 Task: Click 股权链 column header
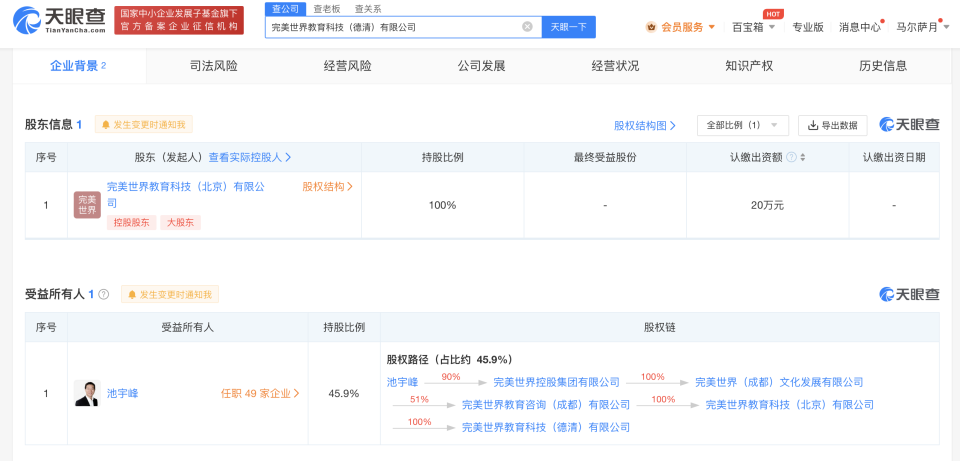(x=659, y=328)
